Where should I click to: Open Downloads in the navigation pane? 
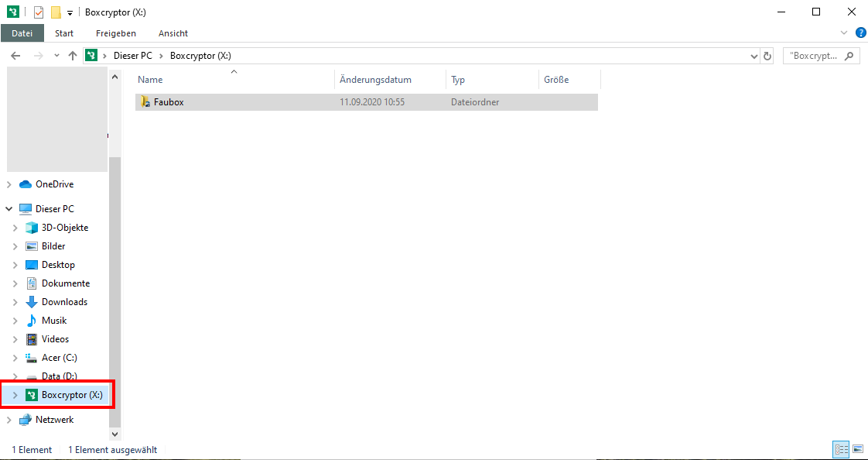tap(64, 302)
